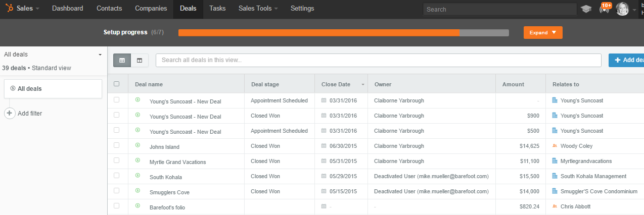Viewport: 644px width, 215px height.
Task: Click the $14,625 amount cell
Action: 529,146
